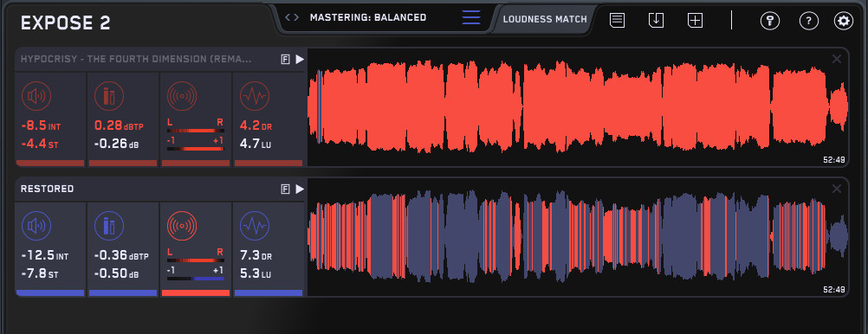The width and height of the screenshot is (868, 334).
Task: Open settings gear icon
Action: tap(844, 21)
